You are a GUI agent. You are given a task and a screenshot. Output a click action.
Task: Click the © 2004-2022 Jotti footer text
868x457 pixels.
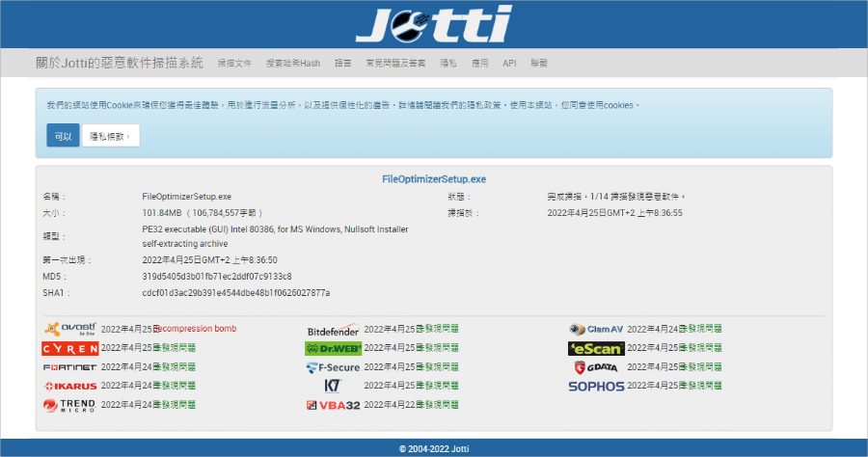(434, 448)
